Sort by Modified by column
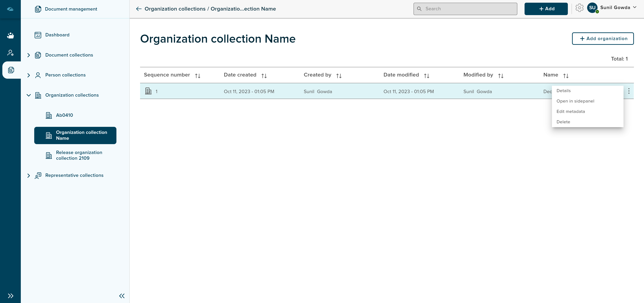644x303 pixels. tap(501, 75)
